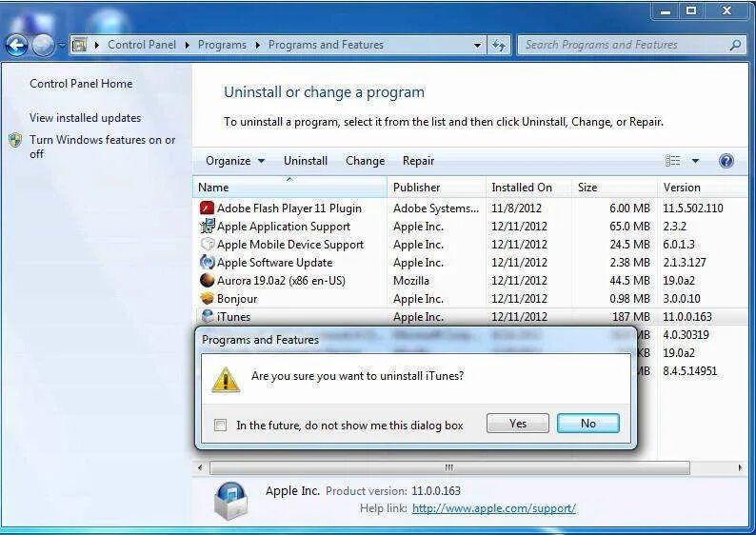Select Aurora 19.0a2 (x86 en-US) entry

click(281, 281)
